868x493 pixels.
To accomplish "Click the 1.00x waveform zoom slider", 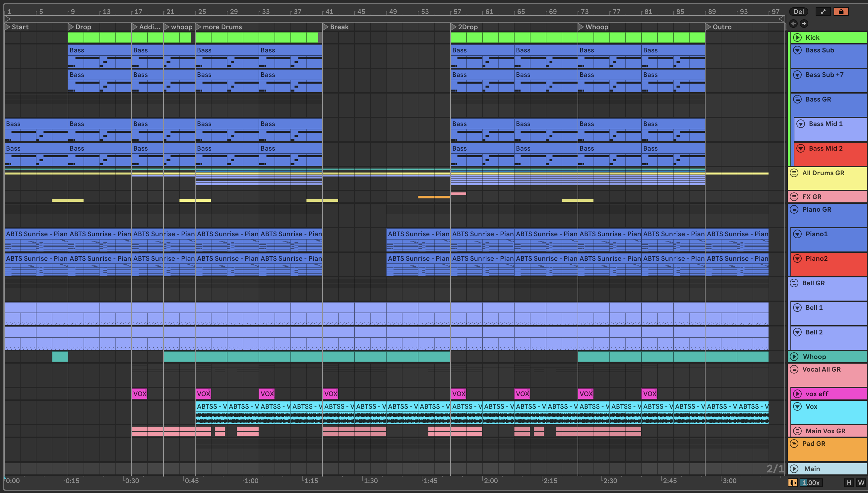I will 811,483.
